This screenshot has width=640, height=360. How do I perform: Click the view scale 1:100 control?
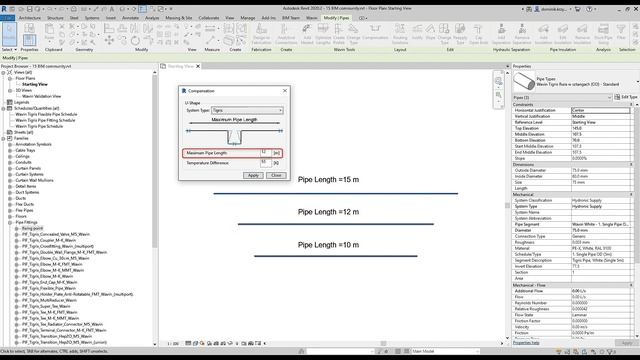173,344
